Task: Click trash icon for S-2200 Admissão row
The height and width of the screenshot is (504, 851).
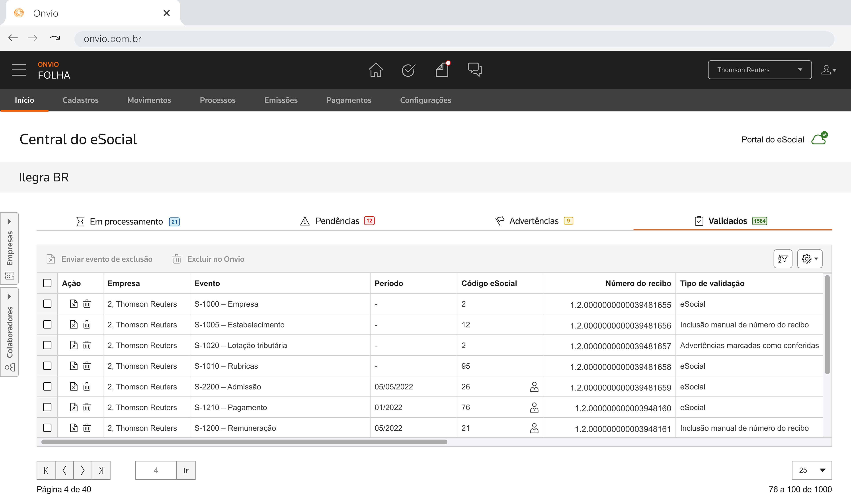Action: click(87, 387)
